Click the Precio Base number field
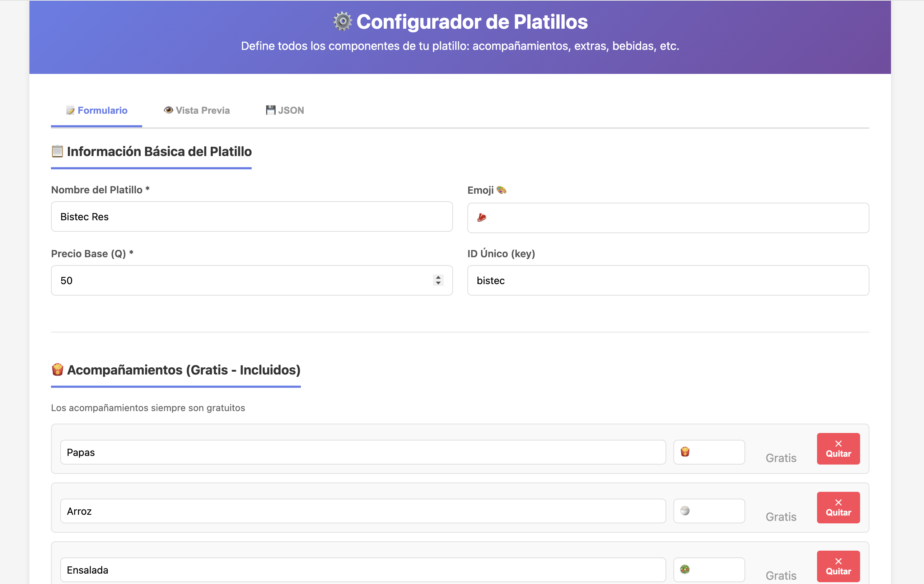 pyautogui.click(x=252, y=280)
